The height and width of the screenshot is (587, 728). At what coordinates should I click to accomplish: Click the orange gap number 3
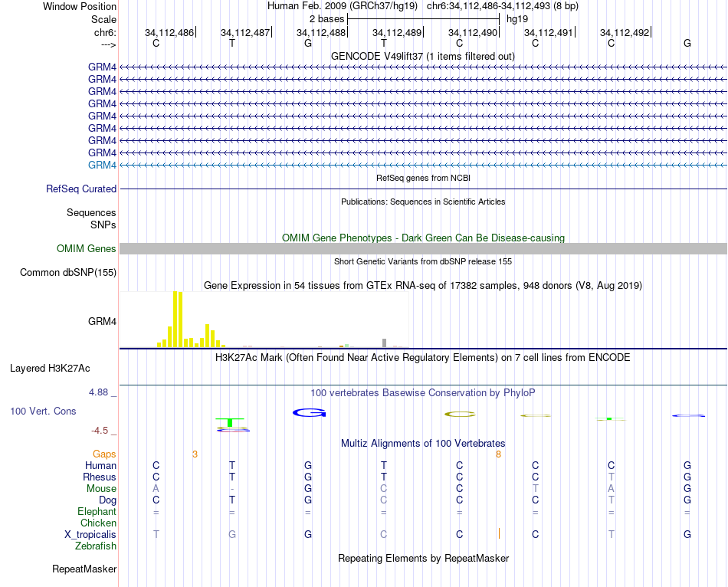(195, 454)
